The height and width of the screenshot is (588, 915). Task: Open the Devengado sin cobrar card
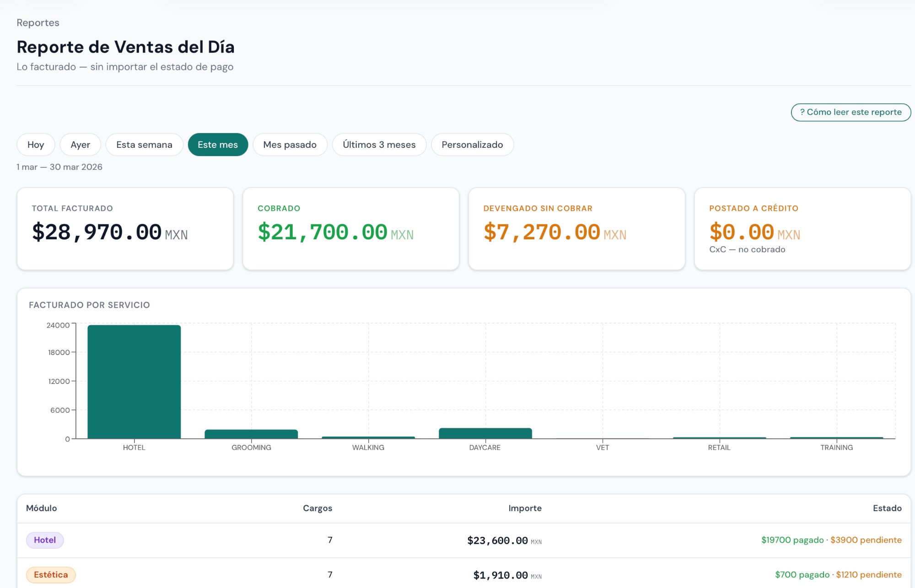(x=576, y=229)
